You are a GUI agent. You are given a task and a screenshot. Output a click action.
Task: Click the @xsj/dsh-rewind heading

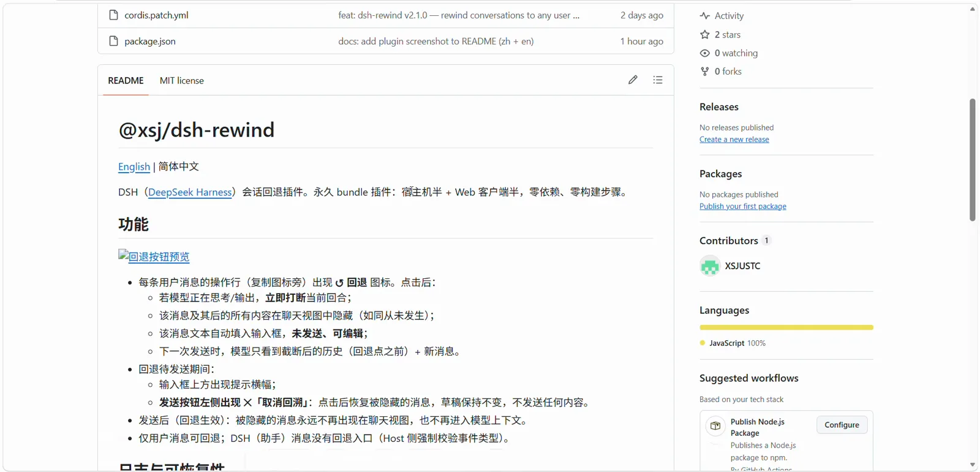pos(197,130)
